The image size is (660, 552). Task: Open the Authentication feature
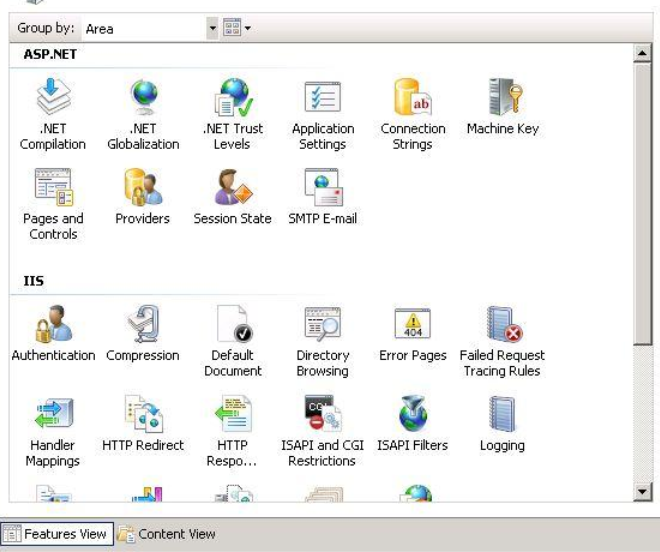(52, 325)
